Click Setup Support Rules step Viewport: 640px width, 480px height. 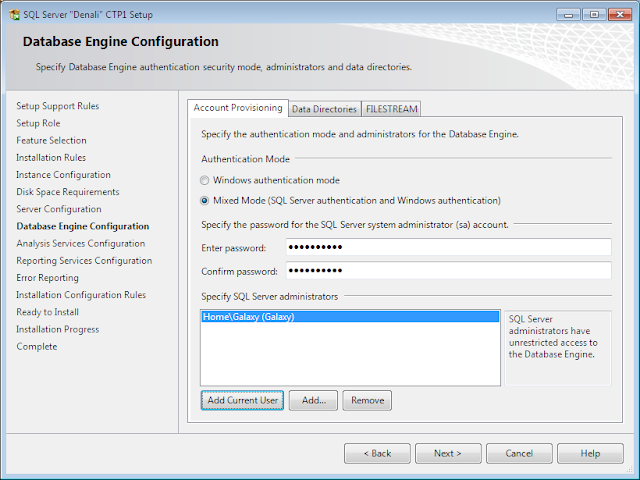point(58,106)
